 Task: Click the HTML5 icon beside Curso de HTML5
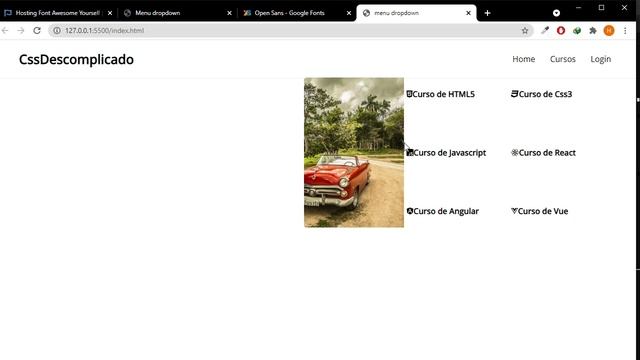click(x=409, y=94)
